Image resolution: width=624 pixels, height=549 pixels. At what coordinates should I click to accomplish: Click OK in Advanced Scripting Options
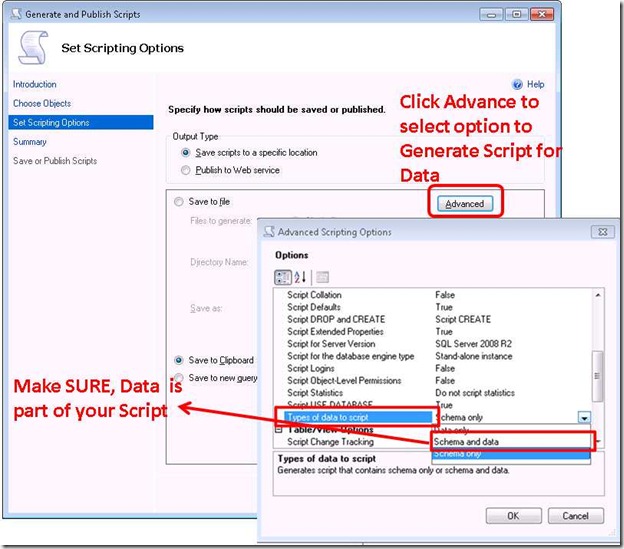pyautogui.click(x=513, y=516)
